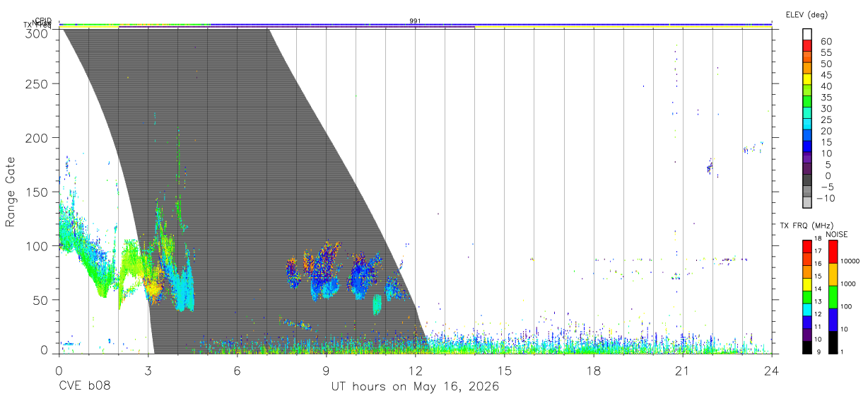Image resolution: width=868 pixels, height=401 pixels.
Task: Click the '150' tick on the Range Gate axis
Action: tap(37, 192)
